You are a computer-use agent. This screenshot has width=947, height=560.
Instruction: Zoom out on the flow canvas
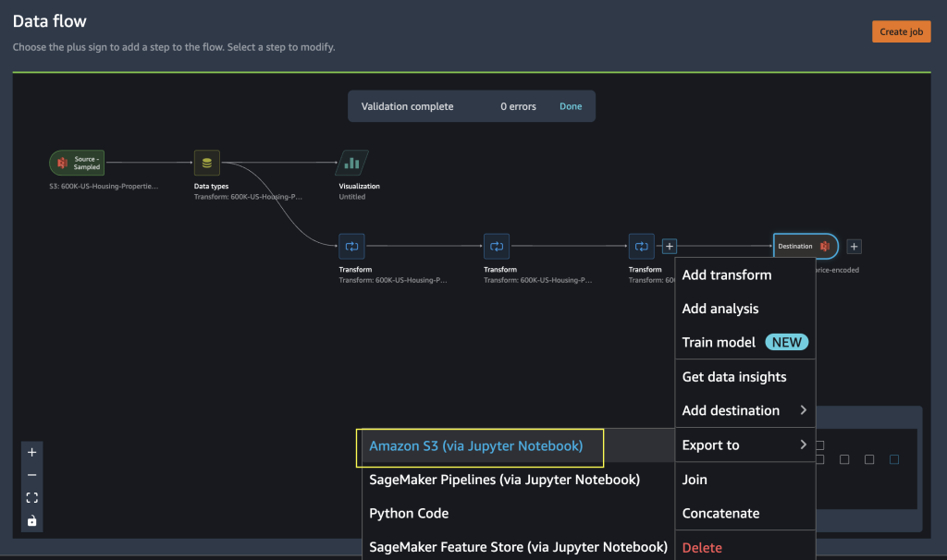tap(32, 475)
